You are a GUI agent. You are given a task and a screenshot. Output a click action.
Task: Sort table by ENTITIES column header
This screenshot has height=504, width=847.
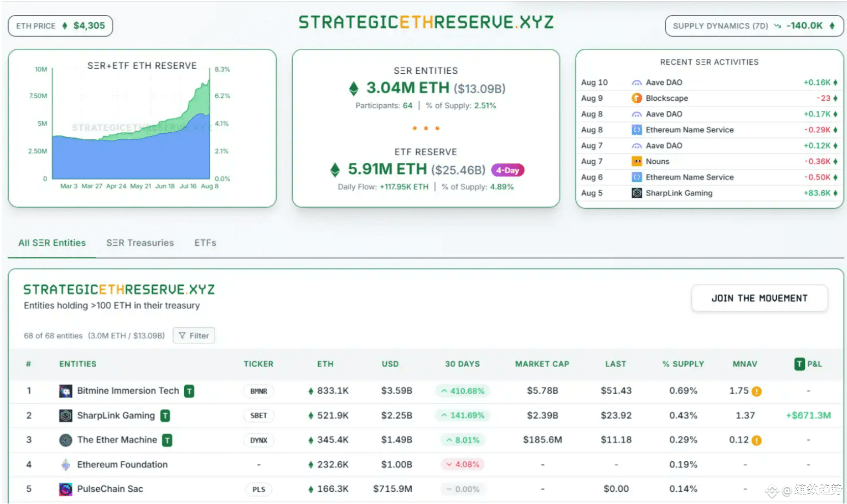pos(78,364)
